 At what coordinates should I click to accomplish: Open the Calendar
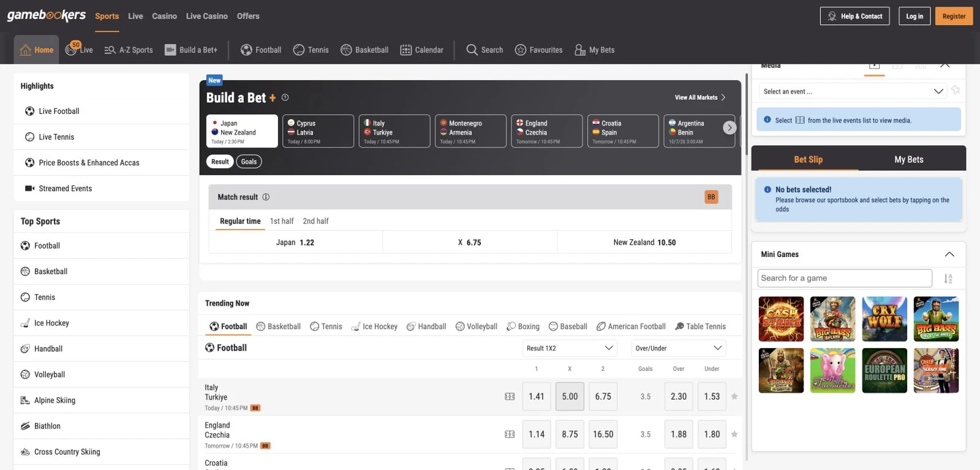click(x=421, y=50)
